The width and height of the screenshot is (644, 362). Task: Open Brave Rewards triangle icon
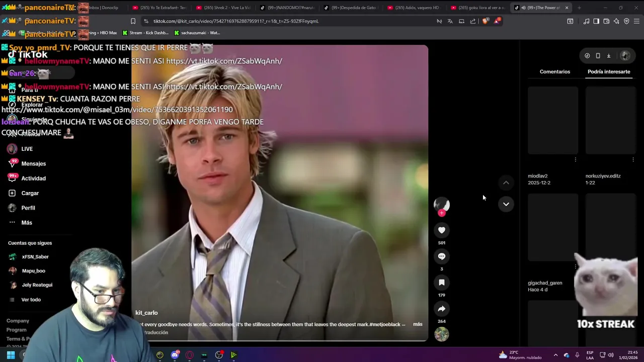(x=497, y=21)
